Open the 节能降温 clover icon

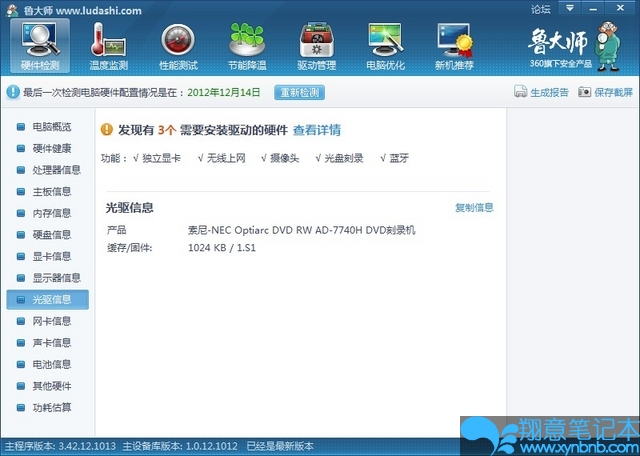pyautogui.click(x=247, y=46)
